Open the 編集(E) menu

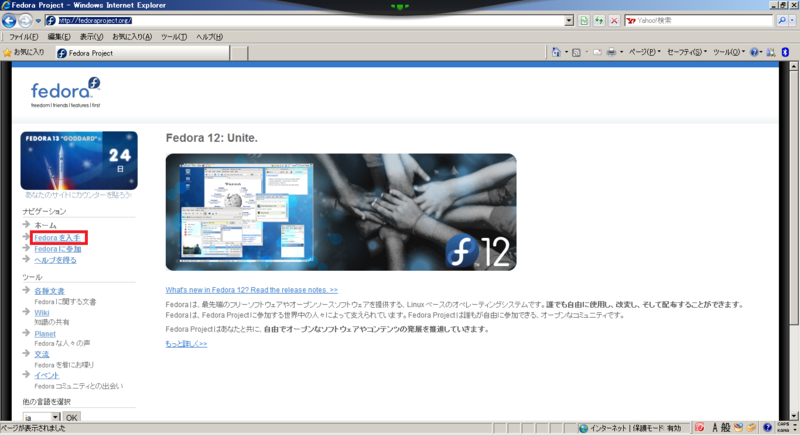coord(59,37)
